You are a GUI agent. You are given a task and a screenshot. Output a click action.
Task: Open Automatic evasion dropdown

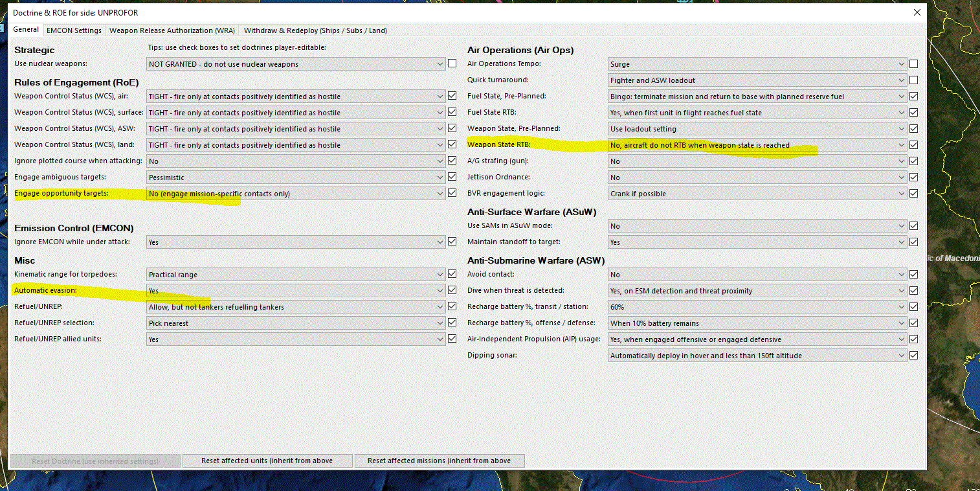click(296, 291)
